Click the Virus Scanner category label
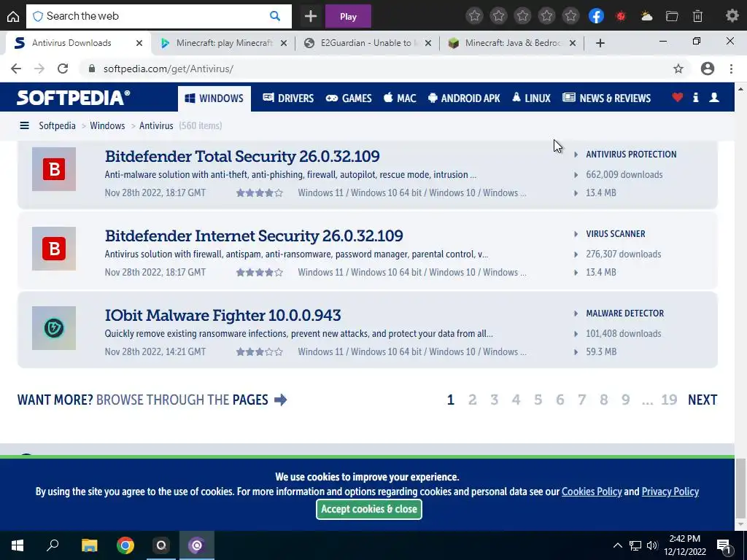Screen dimensions: 747x560 click(616, 234)
